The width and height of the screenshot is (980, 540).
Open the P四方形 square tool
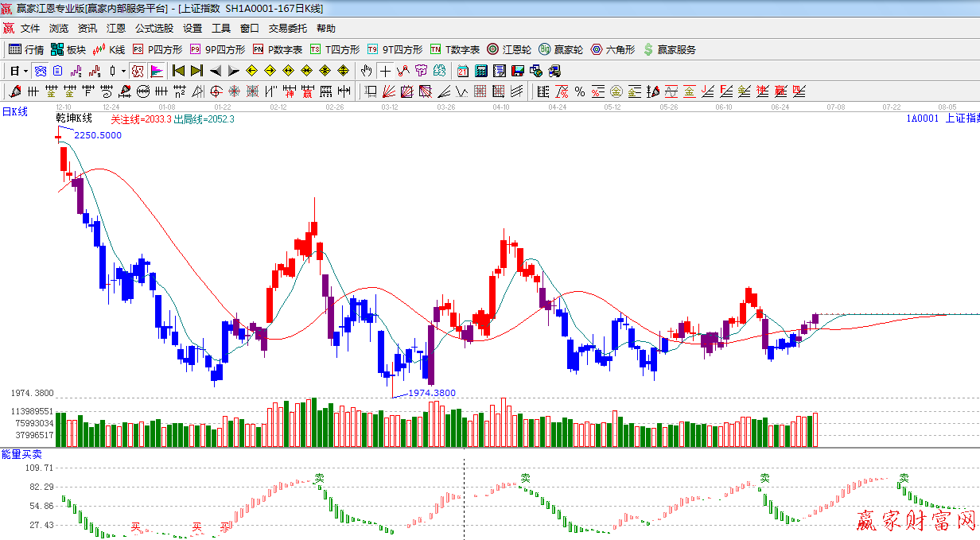157,49
